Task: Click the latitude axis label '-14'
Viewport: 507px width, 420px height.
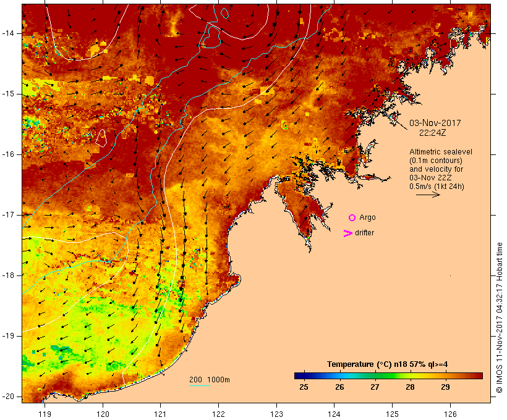Action: [x=7, y=33]
